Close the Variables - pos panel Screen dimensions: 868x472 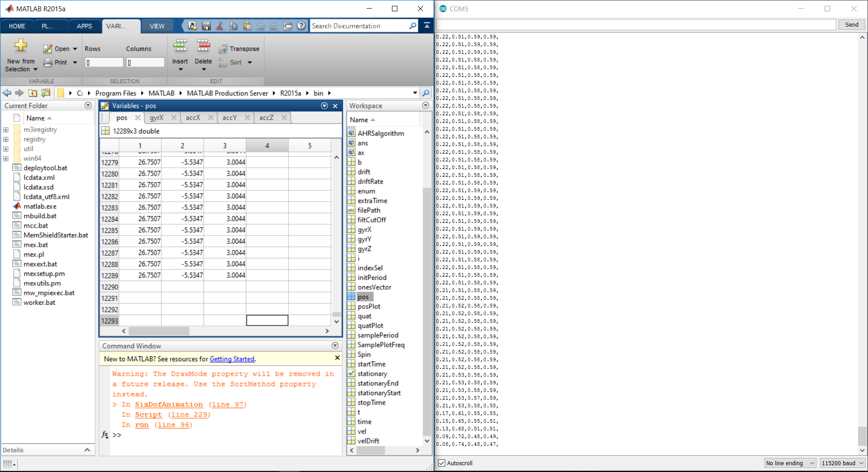335,106
